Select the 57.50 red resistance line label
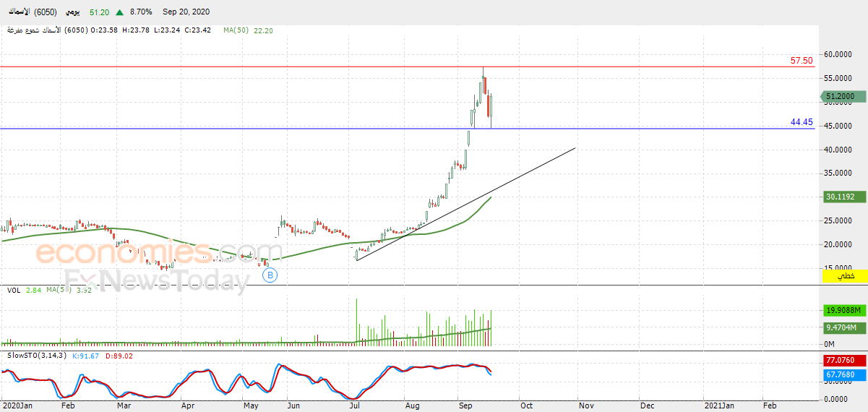Screen dimensions: 868x412 [802, 61]
